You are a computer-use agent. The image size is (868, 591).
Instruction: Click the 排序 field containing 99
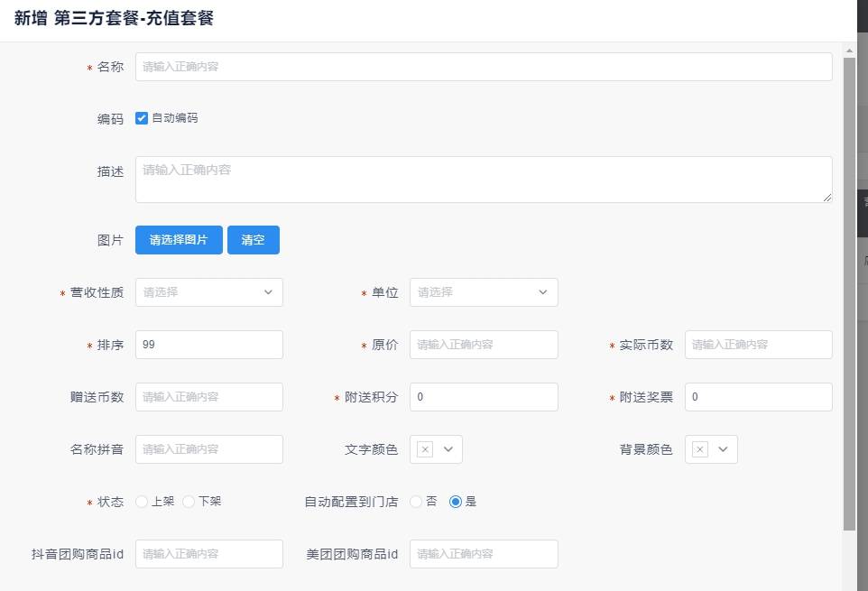pyautogui.click(x=208, y=345)
